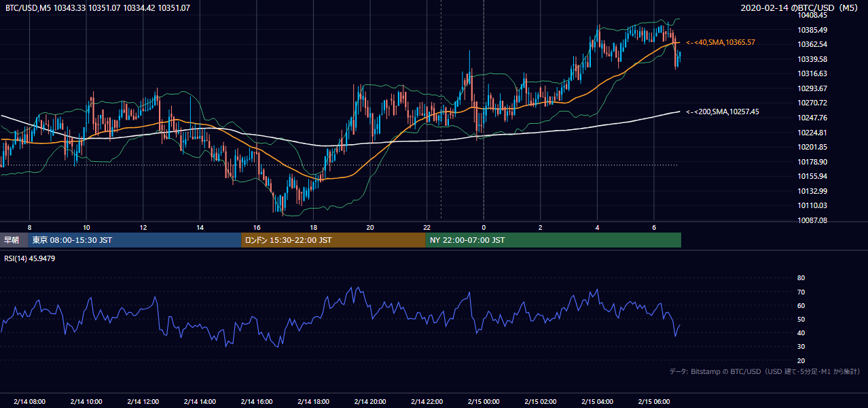Click price axis value 10178.90

tap(812, 162)
